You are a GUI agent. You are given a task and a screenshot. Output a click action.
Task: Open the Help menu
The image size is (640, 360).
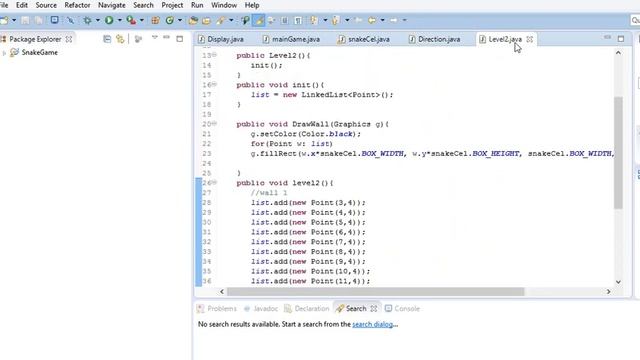click(x=252, y=5)
